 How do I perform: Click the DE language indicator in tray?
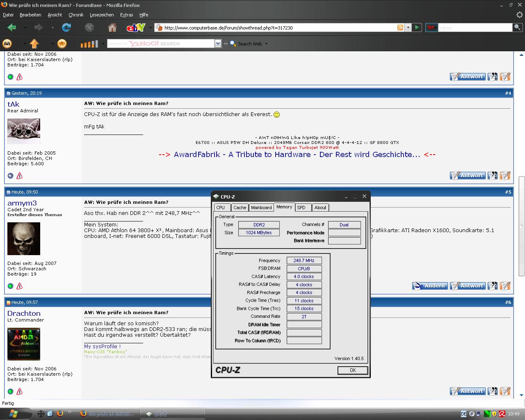click(x=464, y=414)
